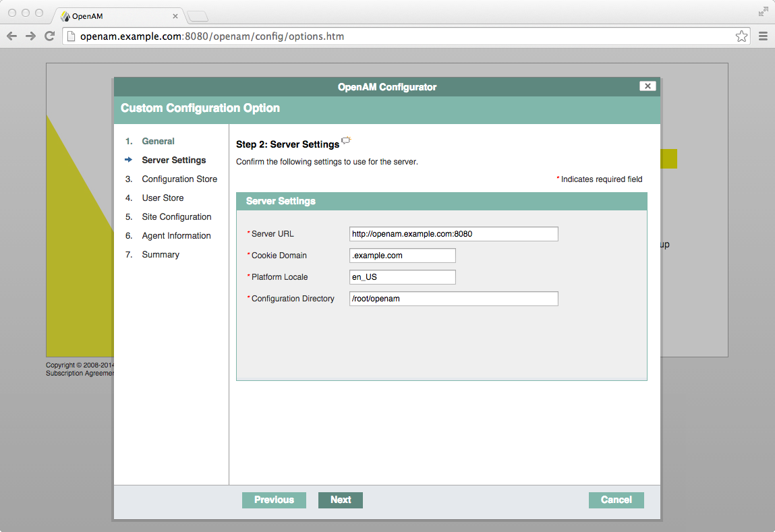Image resolution: width=775 pixels, height=532 pixels.
Task: Close the OpenAM Configurator dialog
Action: [x=648, y=86]
